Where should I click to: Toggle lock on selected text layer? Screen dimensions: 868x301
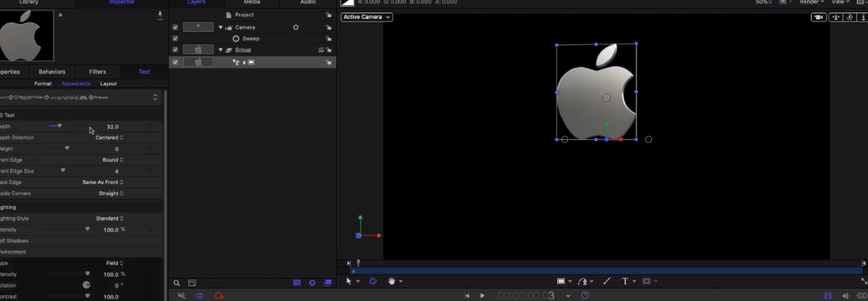[x=329, y=62]
